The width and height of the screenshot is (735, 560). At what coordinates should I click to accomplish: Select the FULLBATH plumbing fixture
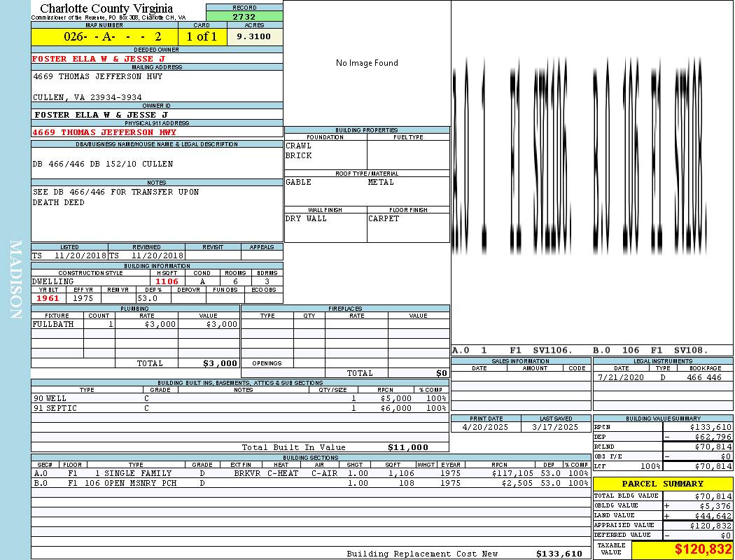coord(53,324)
